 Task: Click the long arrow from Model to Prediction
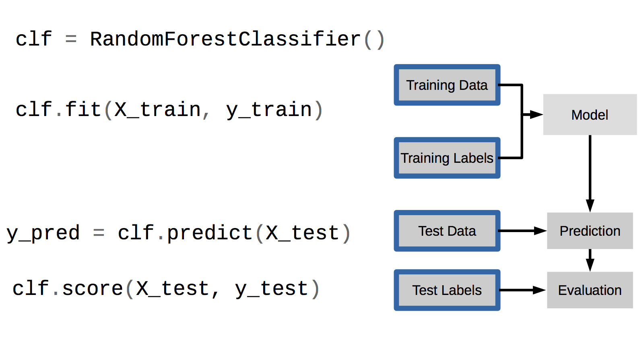tap(590, 174)
